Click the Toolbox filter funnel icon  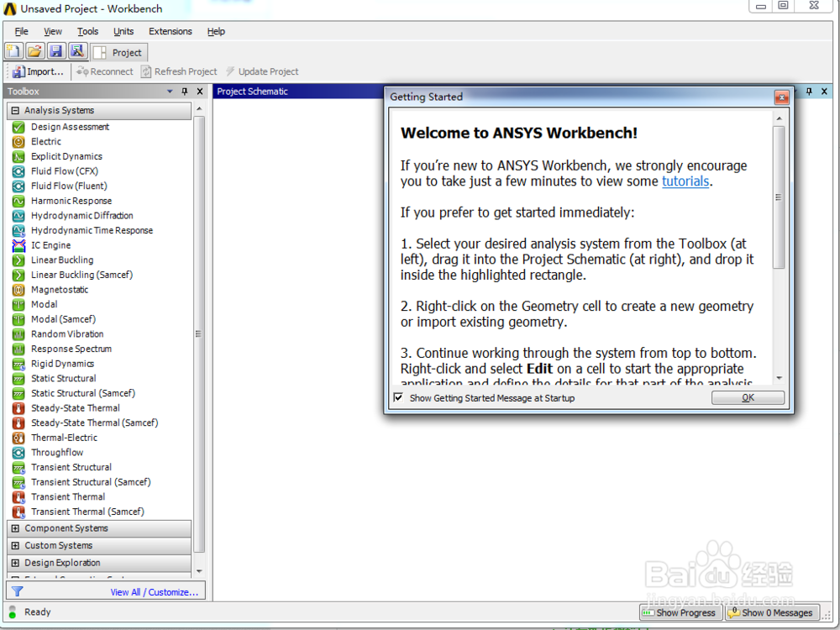pos(17,591)
